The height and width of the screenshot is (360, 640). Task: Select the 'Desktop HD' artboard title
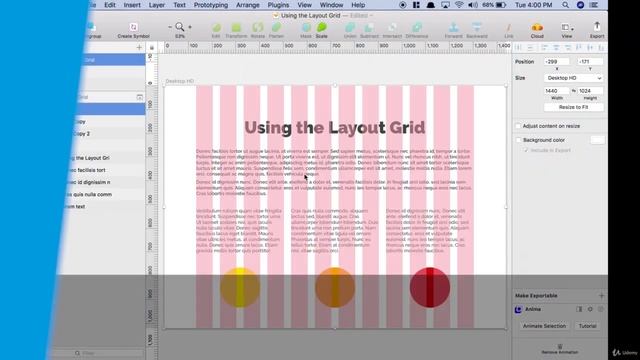180,81
